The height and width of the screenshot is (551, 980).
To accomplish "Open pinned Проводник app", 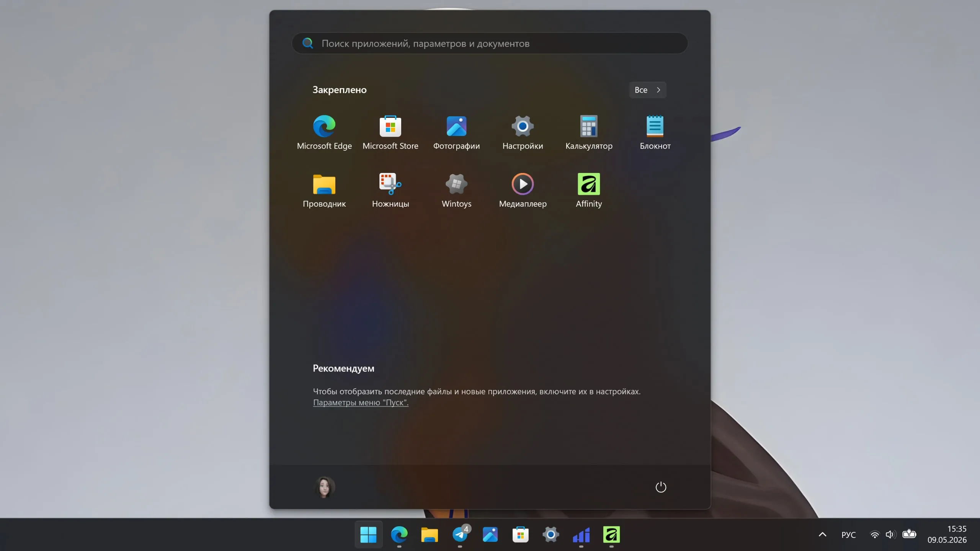I will click(324, 190).
